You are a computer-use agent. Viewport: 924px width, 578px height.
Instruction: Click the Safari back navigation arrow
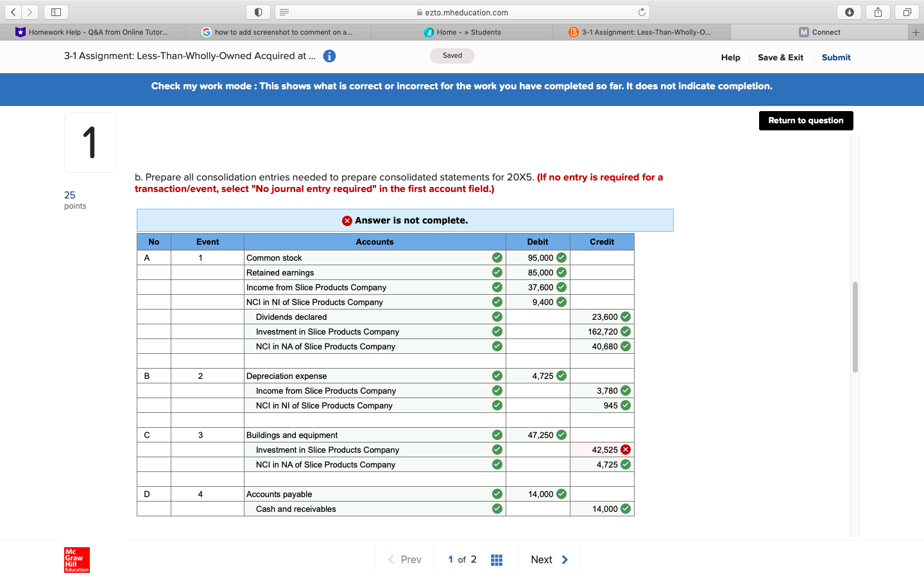coord(13,12)
